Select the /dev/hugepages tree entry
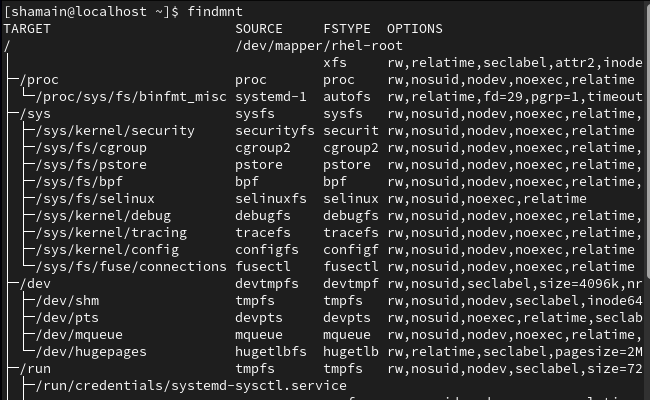 [x=91, y=352]
